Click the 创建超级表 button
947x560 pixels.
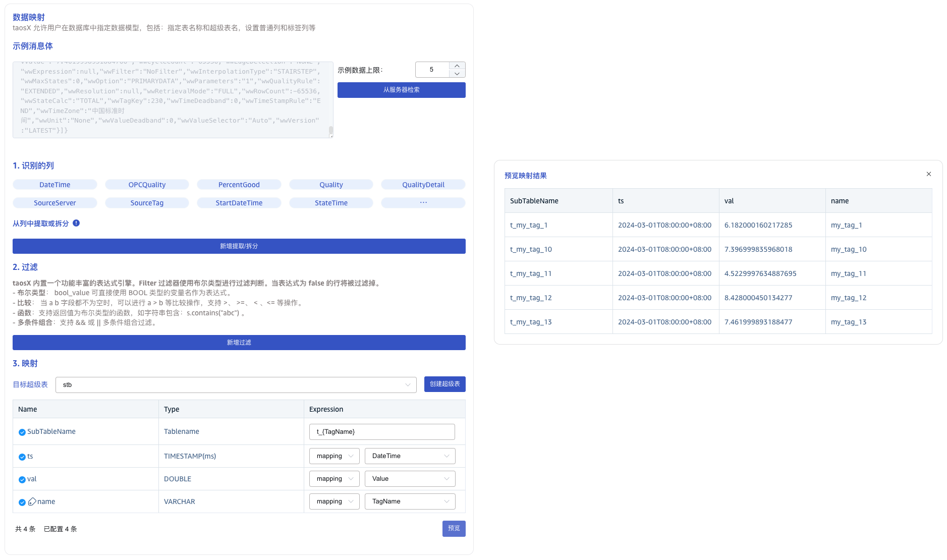444,384
